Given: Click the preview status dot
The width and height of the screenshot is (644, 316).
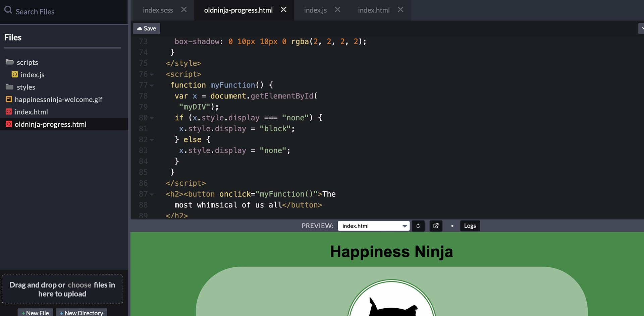Looking at the screenshot, I should (452, 226).
